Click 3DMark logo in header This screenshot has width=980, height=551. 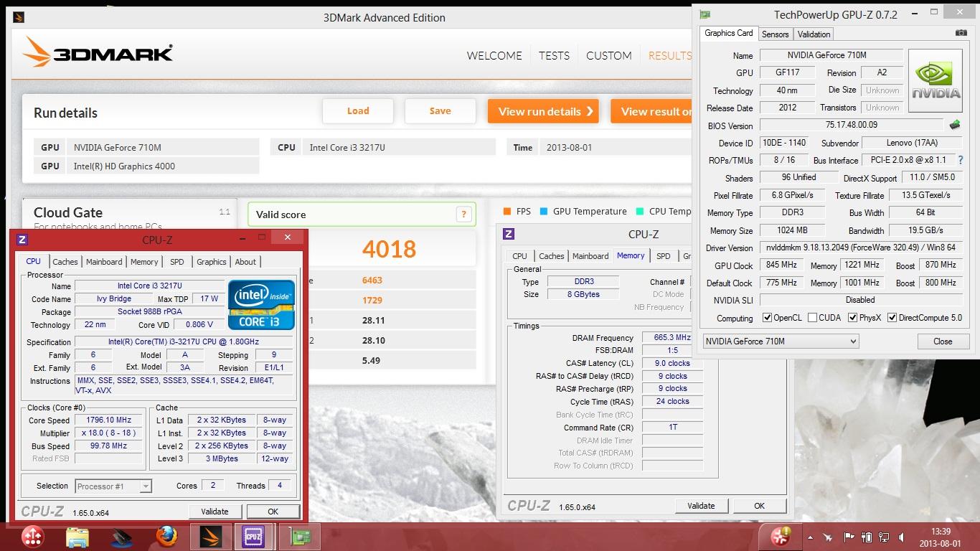[97, 52]
